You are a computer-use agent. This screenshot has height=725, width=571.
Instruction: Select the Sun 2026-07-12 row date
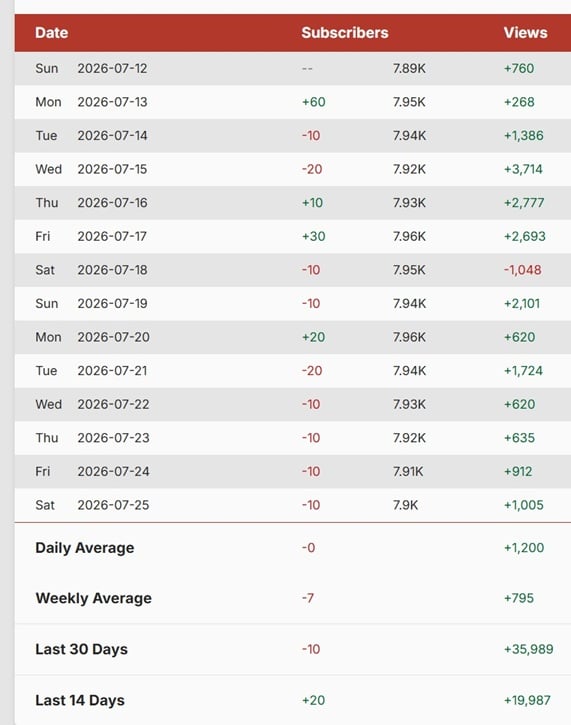point(91,68)
